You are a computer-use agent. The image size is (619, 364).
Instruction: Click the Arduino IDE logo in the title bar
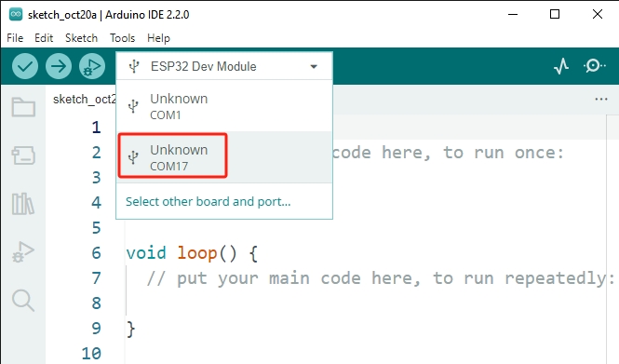point(16,15)
